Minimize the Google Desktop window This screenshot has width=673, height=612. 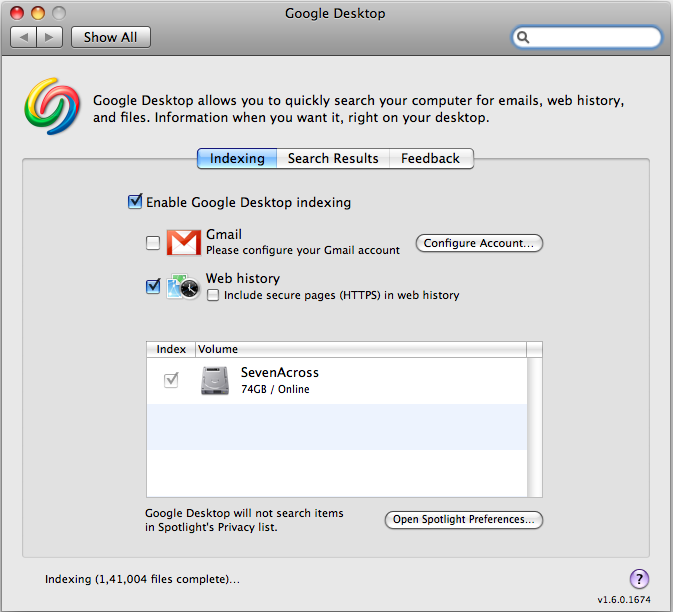coord(38,13)
